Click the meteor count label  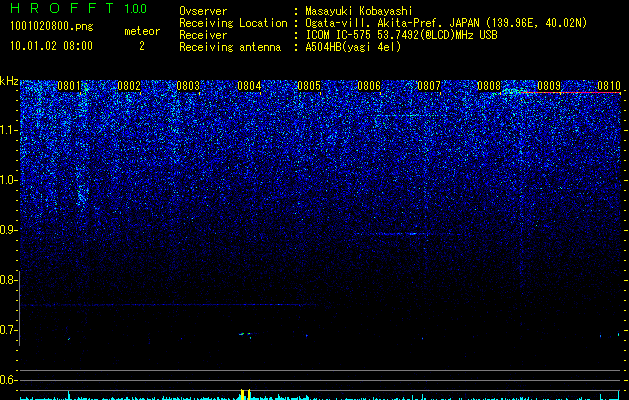pos(142,31)
